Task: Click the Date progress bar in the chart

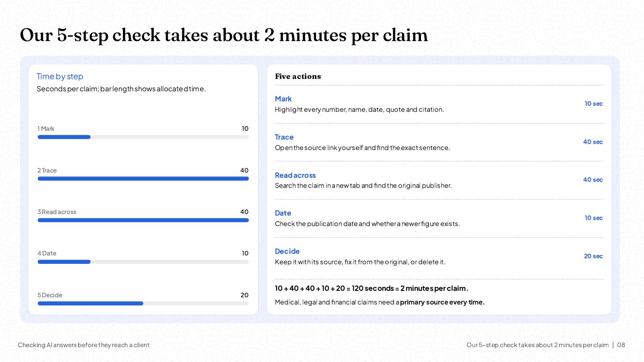Action: click(x=143, y=262)
